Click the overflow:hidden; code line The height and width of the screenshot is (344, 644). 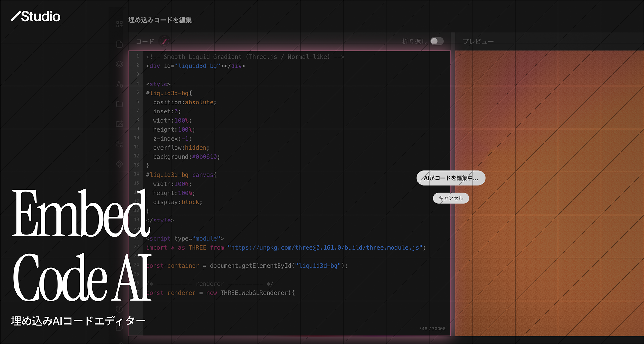coord(181,148)
